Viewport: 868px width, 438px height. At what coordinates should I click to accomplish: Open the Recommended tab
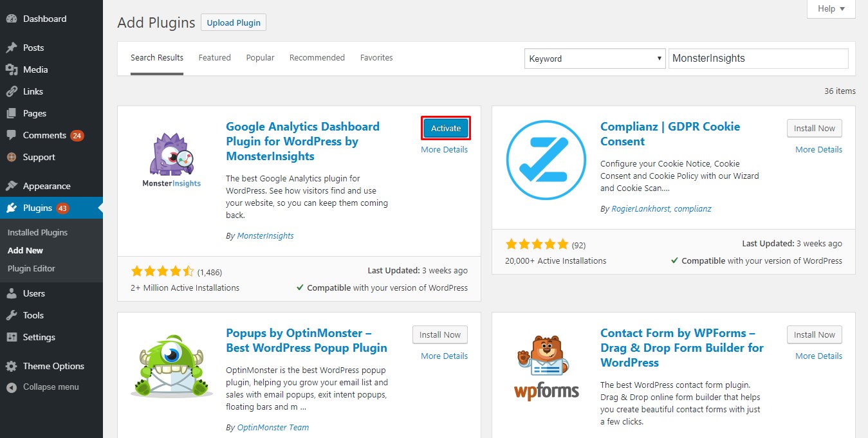click(317, 58)
